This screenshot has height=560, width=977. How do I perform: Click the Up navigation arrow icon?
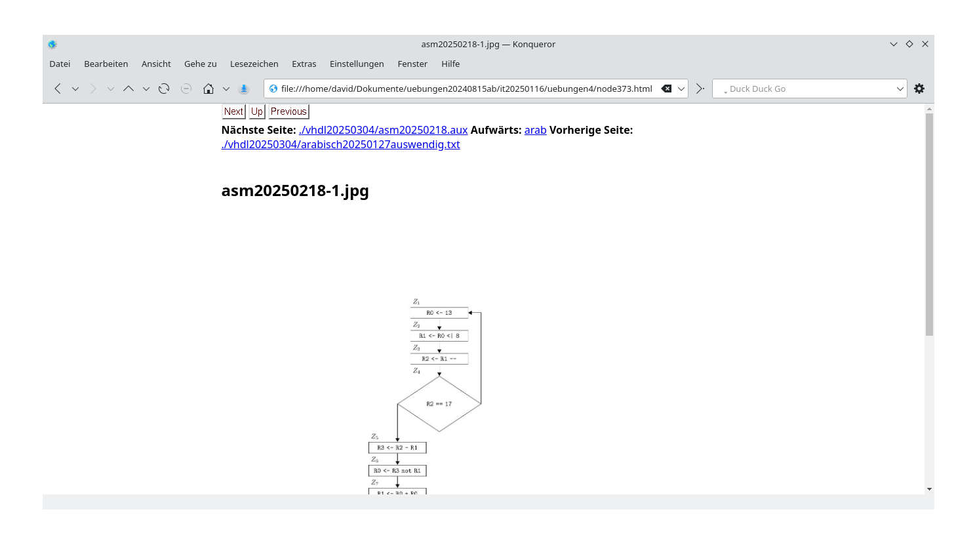click(x=129, y=88)
